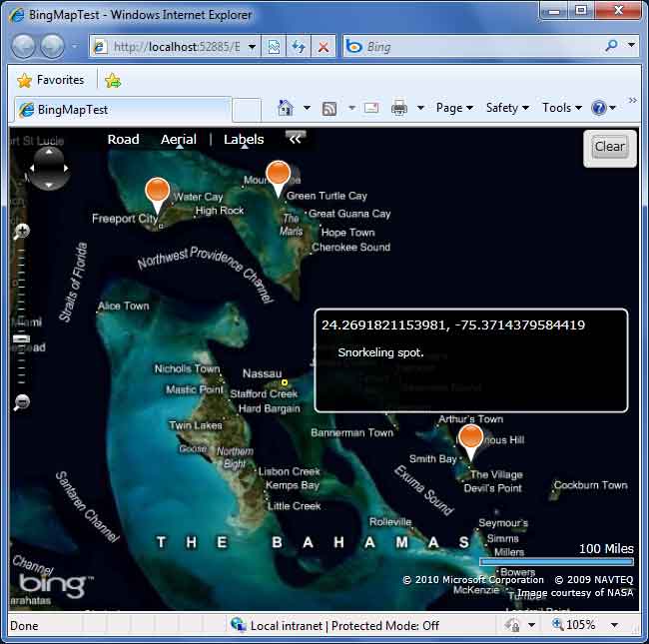The height and width of the screenshot is (644, 649).
Task: Expand the feeds dropdown arrow
Action: pos(351,108)
